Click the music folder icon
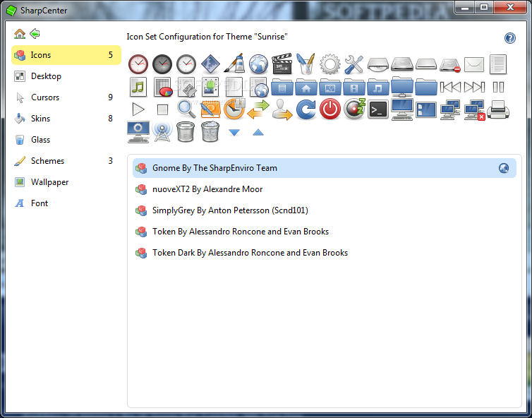 (378, 88)
